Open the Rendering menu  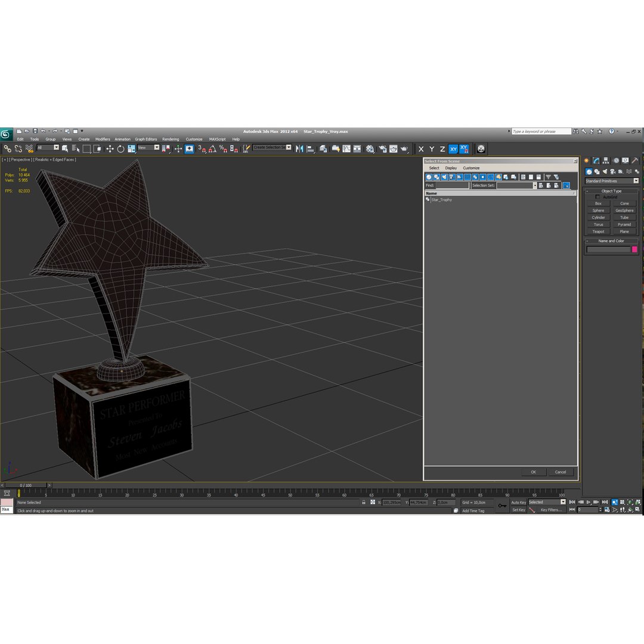click(x=171, y=139)
